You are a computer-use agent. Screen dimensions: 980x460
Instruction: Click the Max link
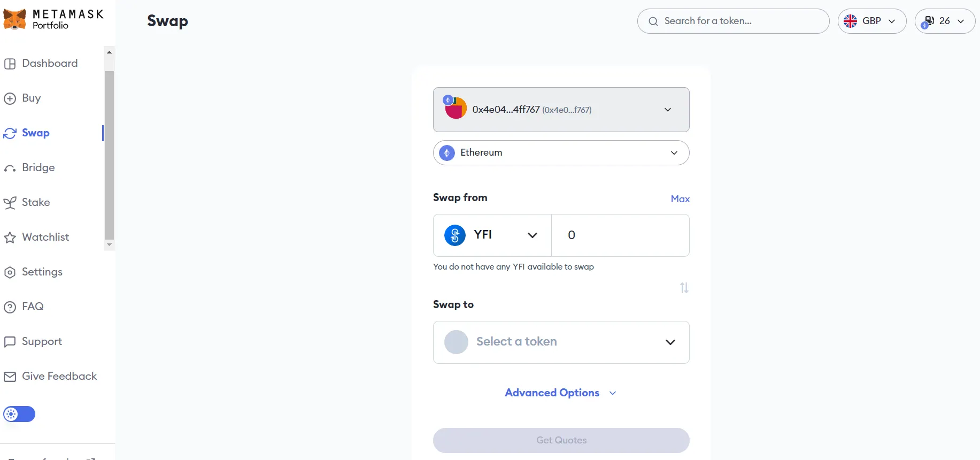point(680,199)
